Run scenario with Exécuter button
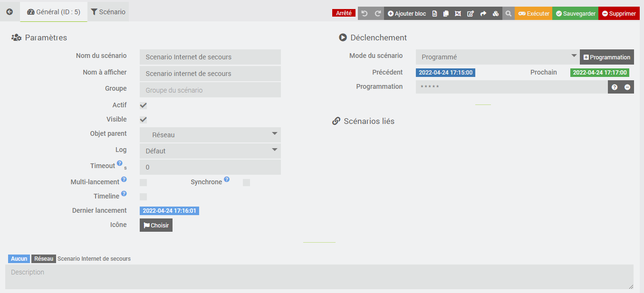The height and width of the screenshot is (293, 644). point(533,14)
